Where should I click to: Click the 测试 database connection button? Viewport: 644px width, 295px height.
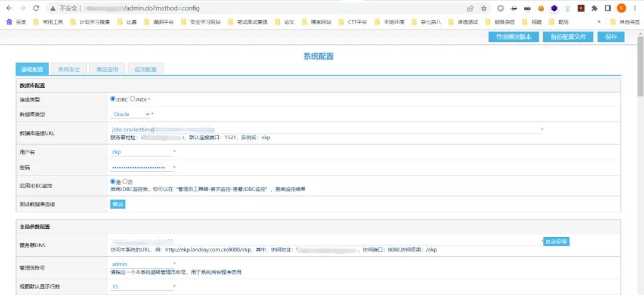point(118,204)
